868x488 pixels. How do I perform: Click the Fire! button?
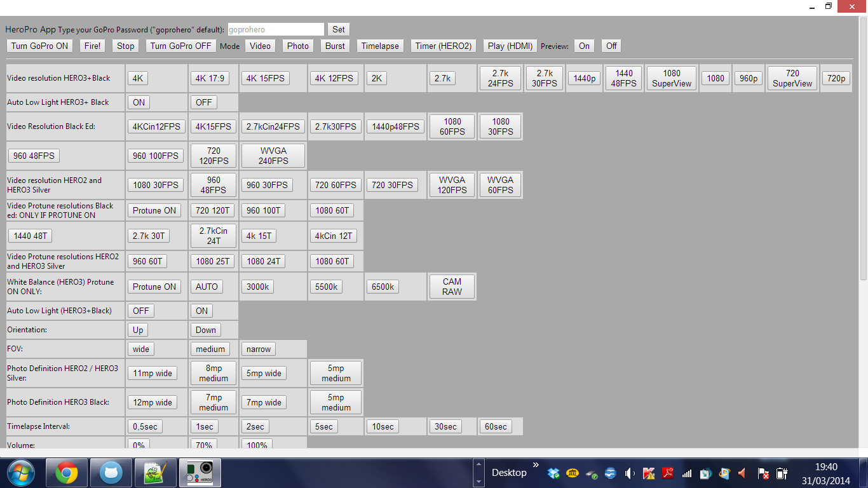click(92, 46)
